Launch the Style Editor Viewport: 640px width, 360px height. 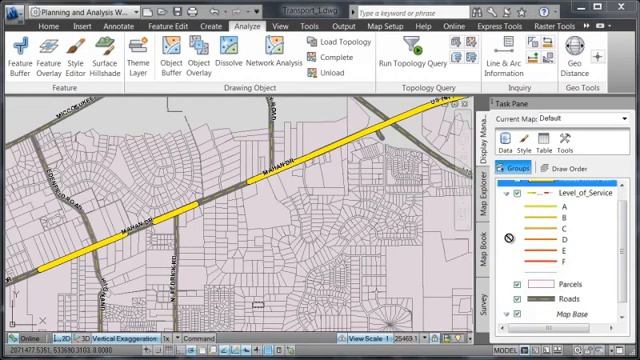[76, 57]
